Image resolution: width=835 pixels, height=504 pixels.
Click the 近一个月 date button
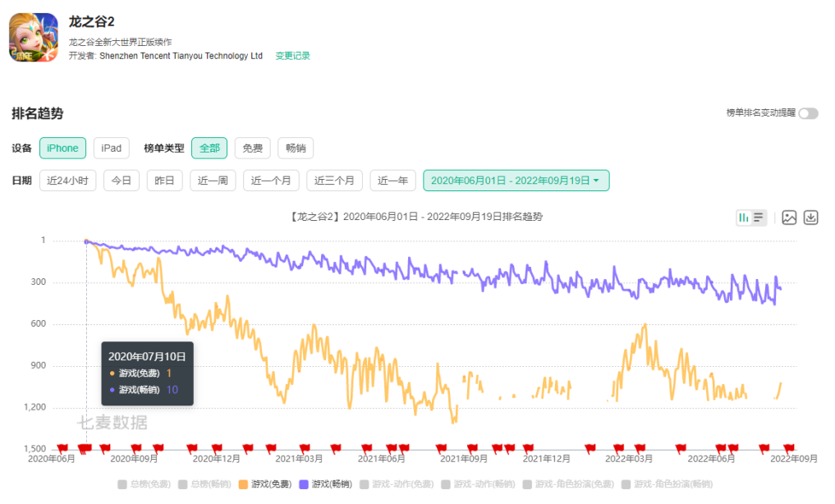pyautogui.click(x=270, y=181)
